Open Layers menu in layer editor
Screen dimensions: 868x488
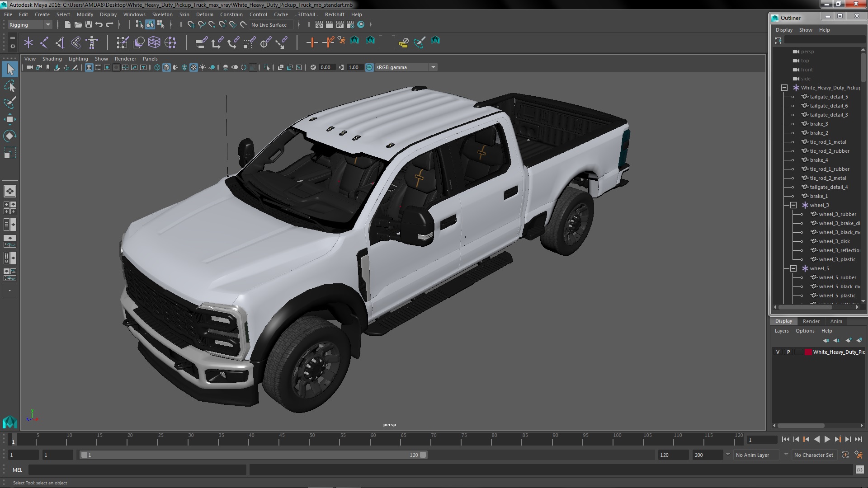click(x=781, y=331)
